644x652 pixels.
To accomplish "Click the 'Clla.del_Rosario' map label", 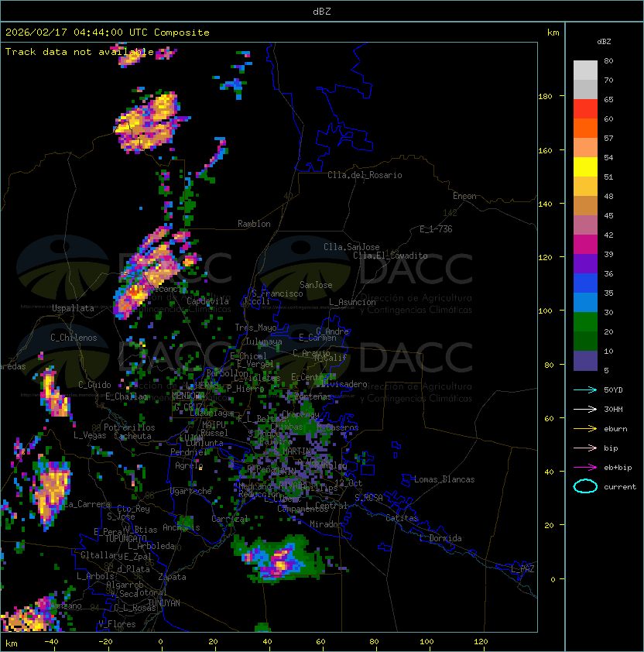I will [365, 175].
